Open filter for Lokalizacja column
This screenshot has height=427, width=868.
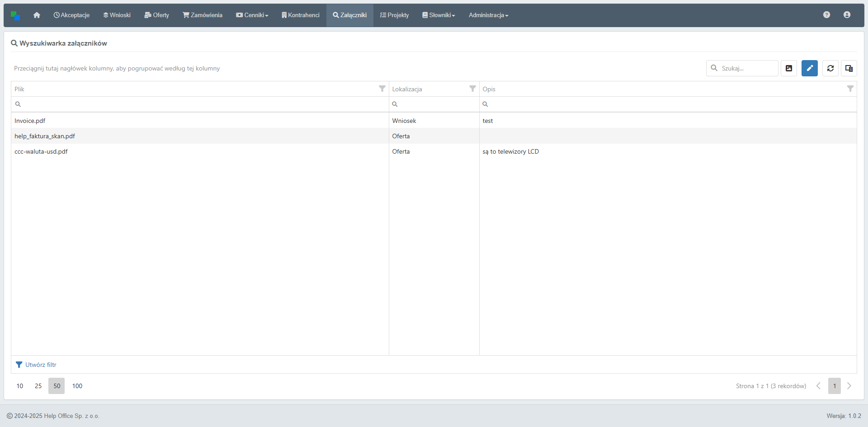coord(472,89)
